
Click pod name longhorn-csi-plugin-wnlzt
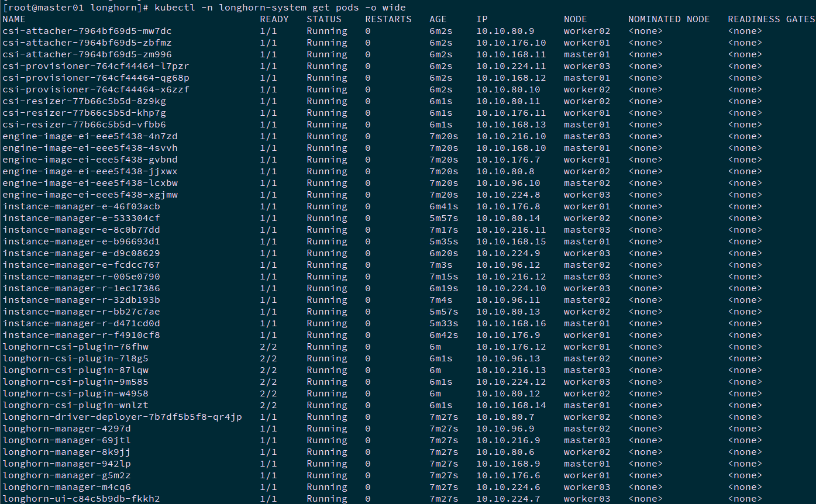(75, 405)
